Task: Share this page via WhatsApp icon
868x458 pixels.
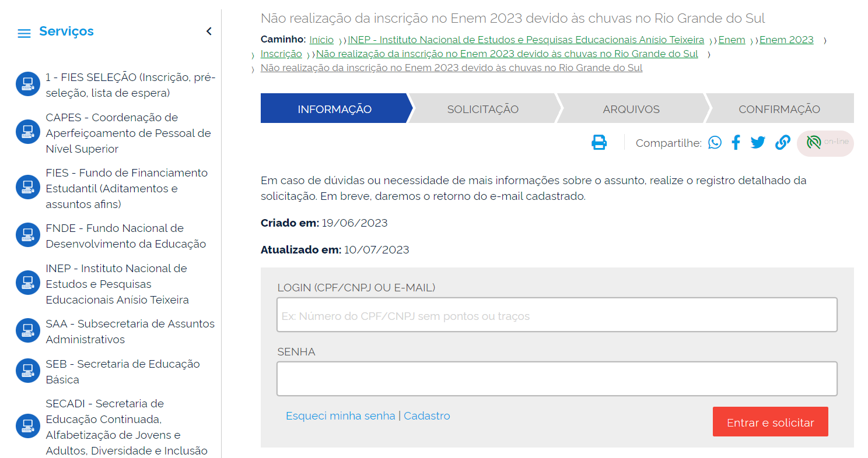Action: click(715, 143)
